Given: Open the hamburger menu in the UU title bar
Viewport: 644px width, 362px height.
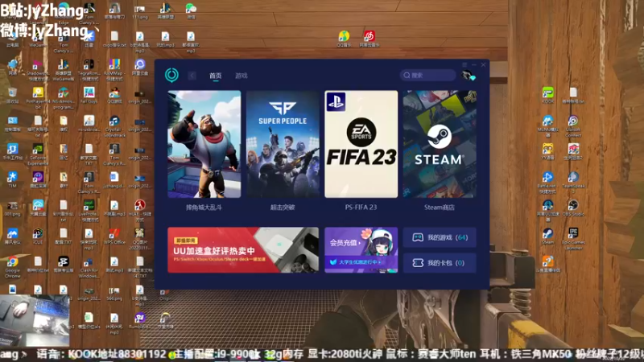Looking at the screenshot, I should pos(464,64).
